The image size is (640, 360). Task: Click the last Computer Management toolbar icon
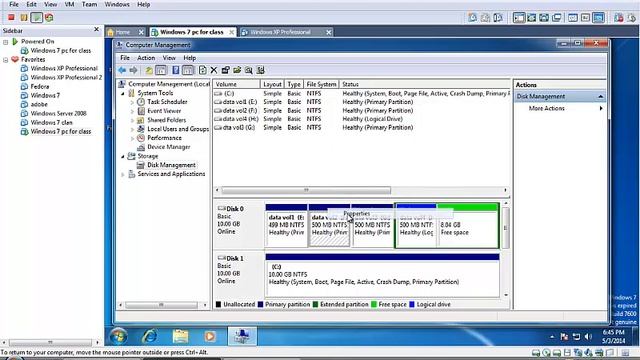coord(260,70)
